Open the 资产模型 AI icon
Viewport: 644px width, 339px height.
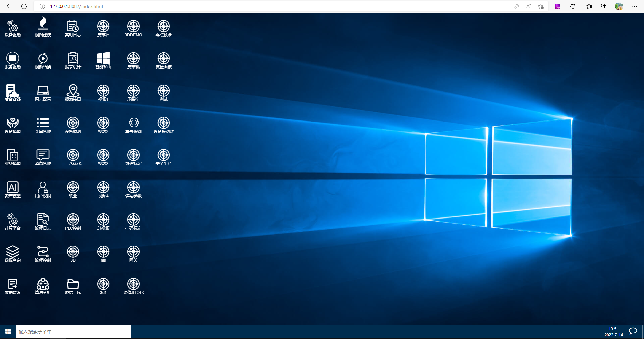[x=13, y=189]
